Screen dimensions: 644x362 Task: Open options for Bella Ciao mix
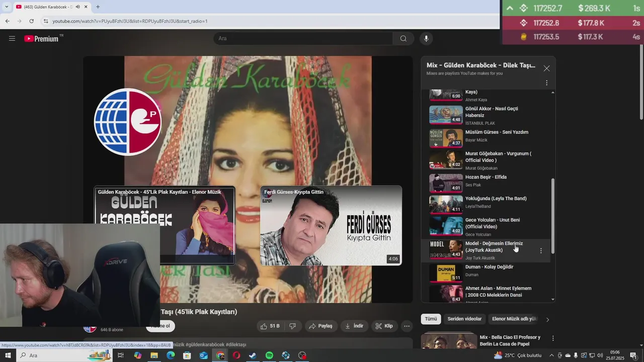tap(552, 338)
